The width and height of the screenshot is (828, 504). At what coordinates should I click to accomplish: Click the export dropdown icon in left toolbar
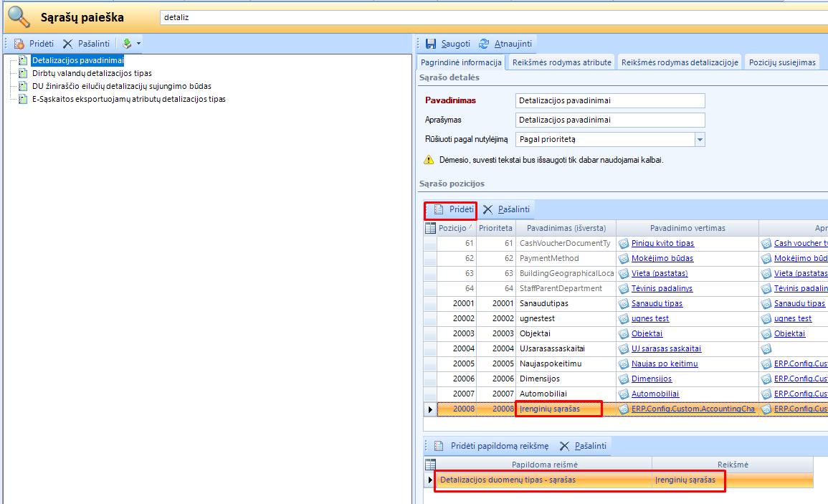pos(127,43)
